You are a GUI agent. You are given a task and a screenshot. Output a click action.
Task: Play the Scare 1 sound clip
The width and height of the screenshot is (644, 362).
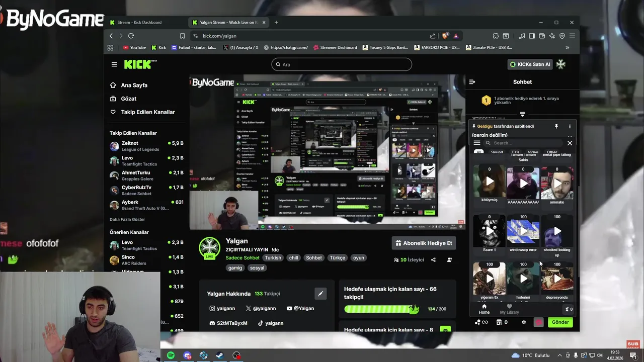[490, 231]
